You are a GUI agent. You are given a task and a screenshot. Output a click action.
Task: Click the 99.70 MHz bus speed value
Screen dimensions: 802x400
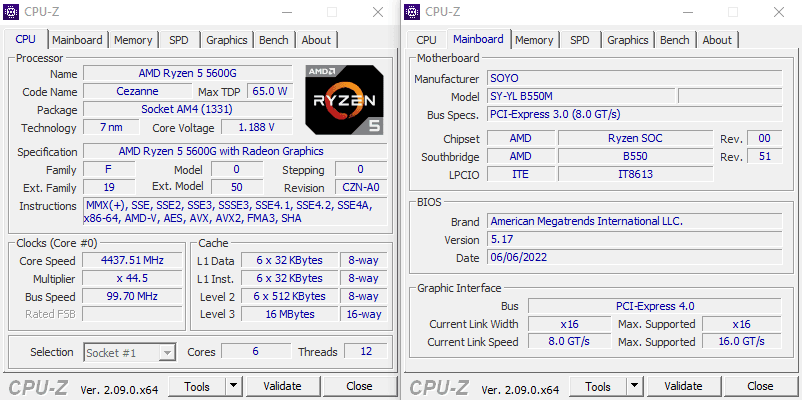tap(132, 296)
